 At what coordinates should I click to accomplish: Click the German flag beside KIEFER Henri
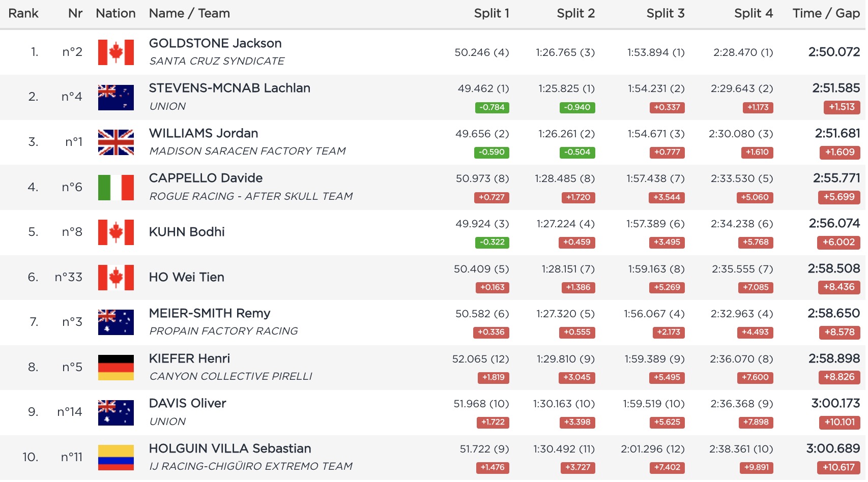116,367
